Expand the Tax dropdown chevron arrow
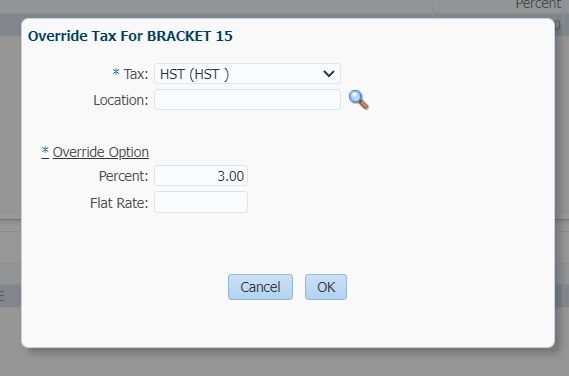The height and width of the screenshot is (376, 569). (329, 74)
